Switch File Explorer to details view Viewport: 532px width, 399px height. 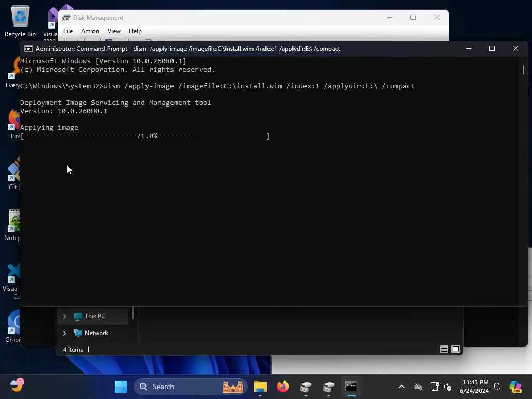[444, 349]
